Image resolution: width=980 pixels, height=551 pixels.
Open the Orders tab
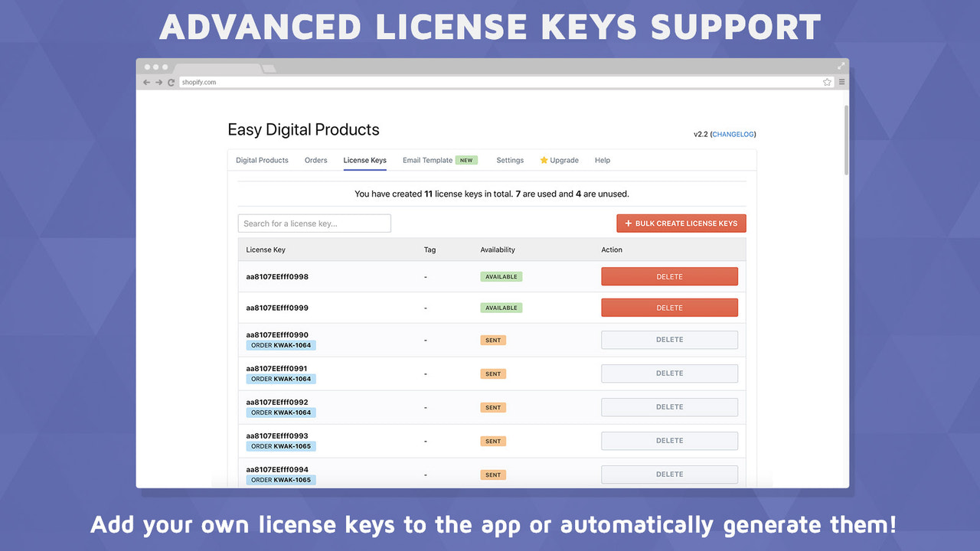[x=315, y=160]
